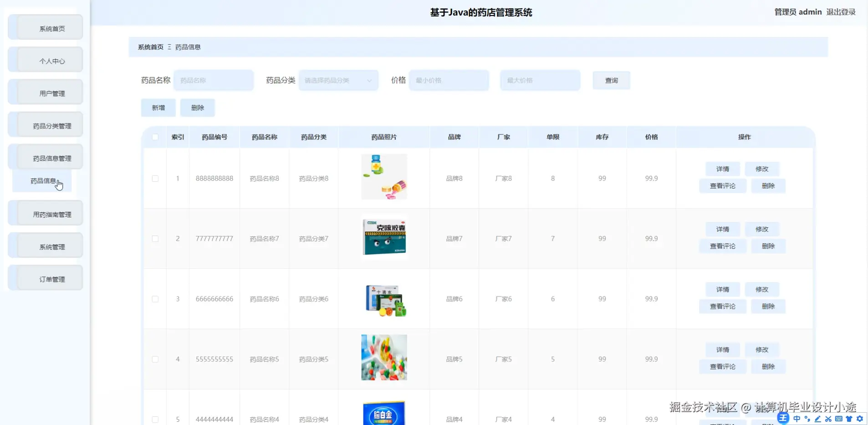Click the 新增 add button
Screen dimensions: 868x425
pyautogui.click(x=158, y=108)
